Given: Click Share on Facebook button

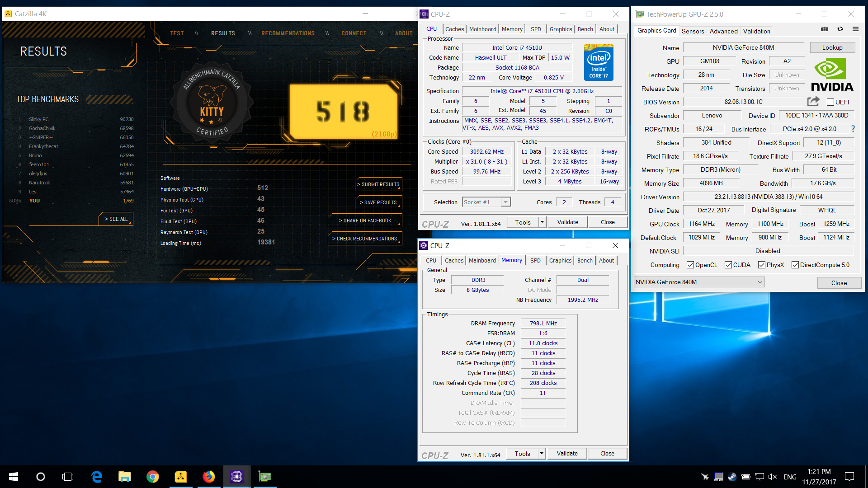Looking at the screenshot, I should pos(365,221).
